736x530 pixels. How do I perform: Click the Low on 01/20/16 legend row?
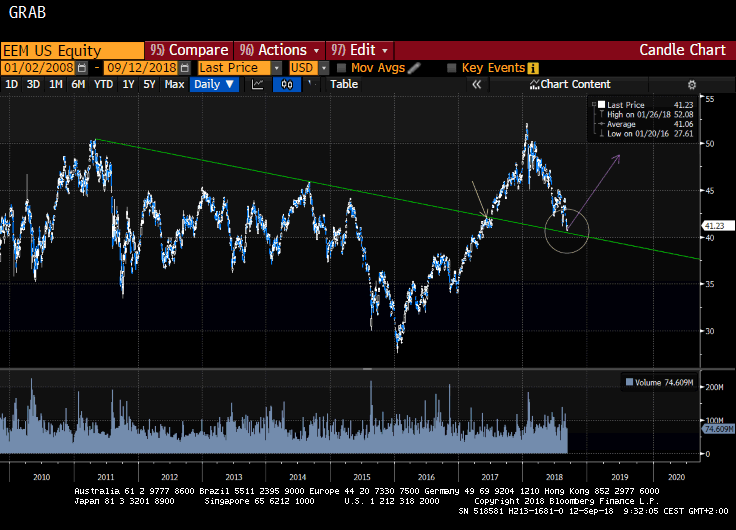click(644, 134)
